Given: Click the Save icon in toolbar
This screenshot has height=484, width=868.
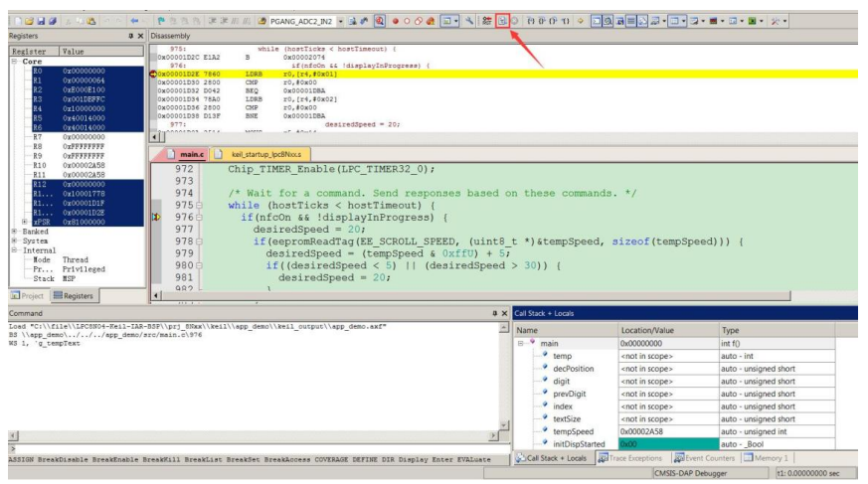Looking at the screenshot, I should pyautogui.click(x=41, y=21).
